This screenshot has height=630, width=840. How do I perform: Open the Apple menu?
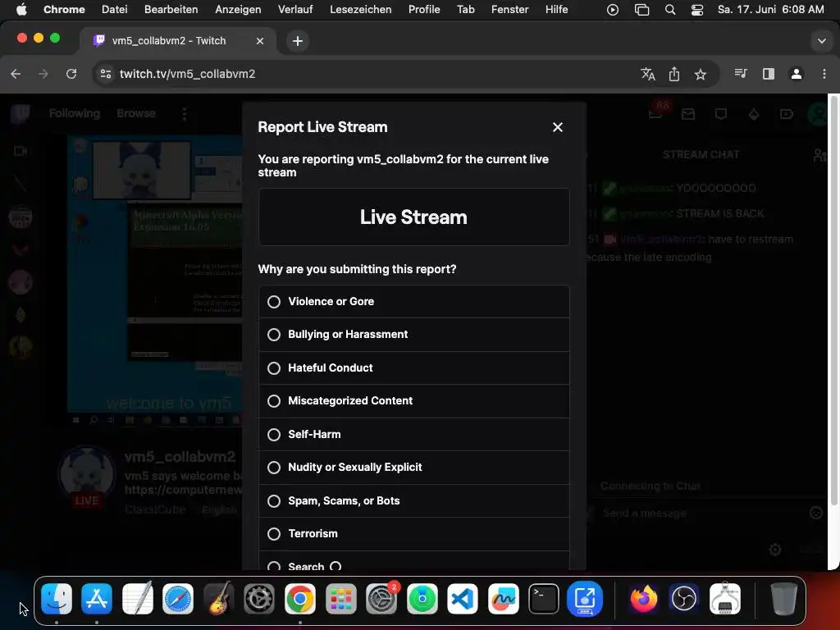(21, 10)
